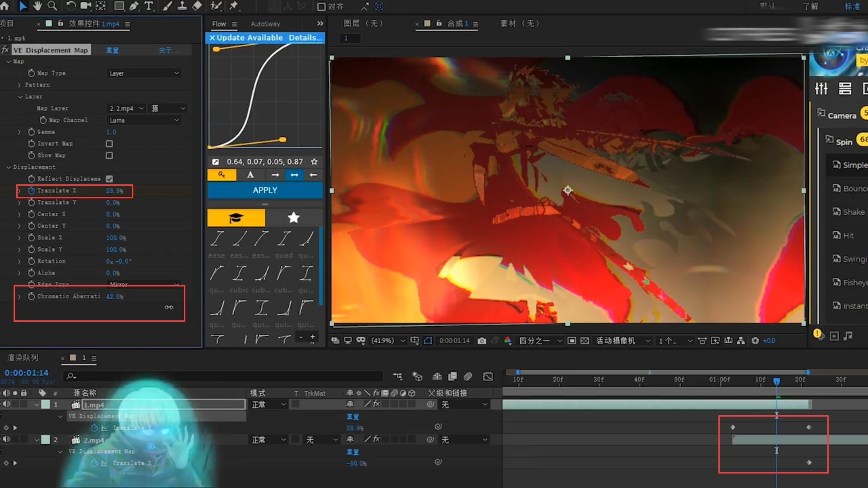This screenshot has height=488, width=868.
Task: Uncheck Reflect Displacement checkbox
Action: pos(109,179)
